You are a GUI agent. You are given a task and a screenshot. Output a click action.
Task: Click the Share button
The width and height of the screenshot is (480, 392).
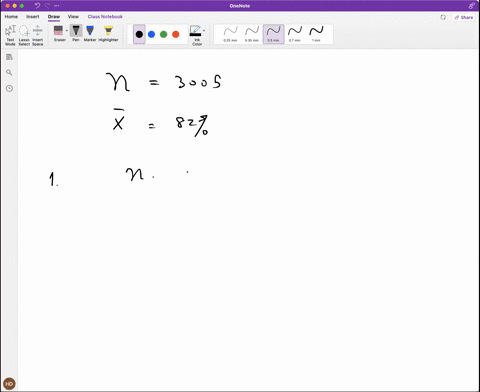click(x=464, y=17)
